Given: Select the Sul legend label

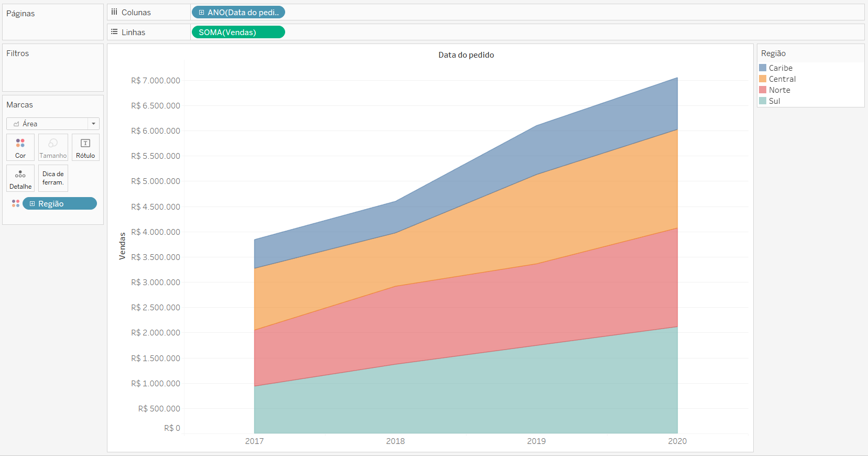Looking at the screenshot, I should (774, 101).
